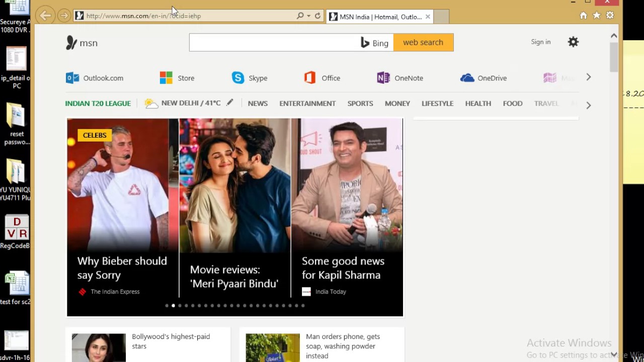Viewport: 644px width, 362px height.
Task: Open Favorites with the star icon
Action: 597,16
